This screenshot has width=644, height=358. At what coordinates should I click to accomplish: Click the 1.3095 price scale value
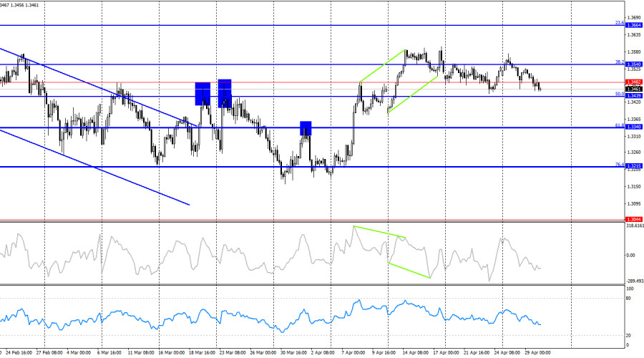(x=634, y=204)
